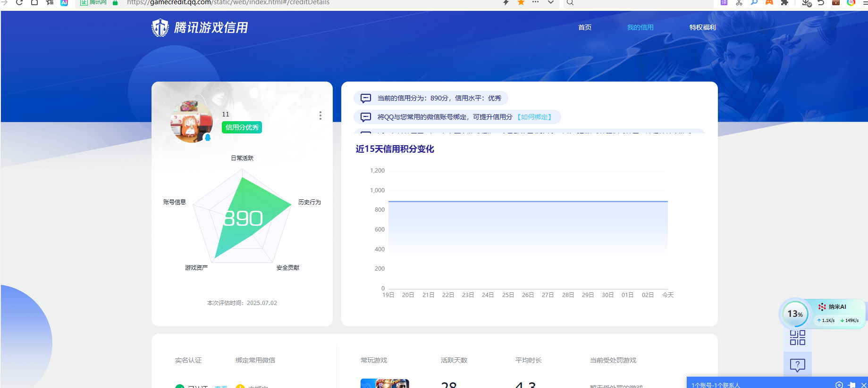Open the browser hamburger main menu
Viewport: 868px width, 388px height.
pyautogui.click(x=865, y=2)
